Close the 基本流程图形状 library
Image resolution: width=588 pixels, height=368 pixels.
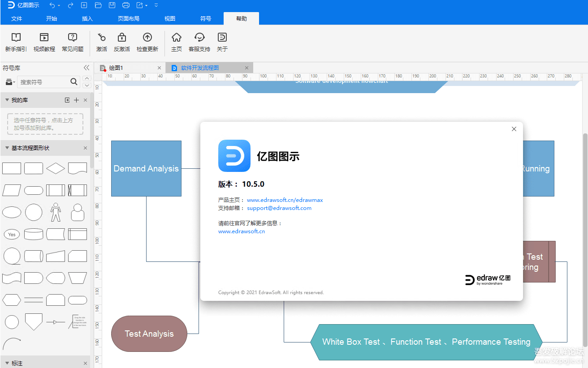pyautogui.click(x=86, y=148)
